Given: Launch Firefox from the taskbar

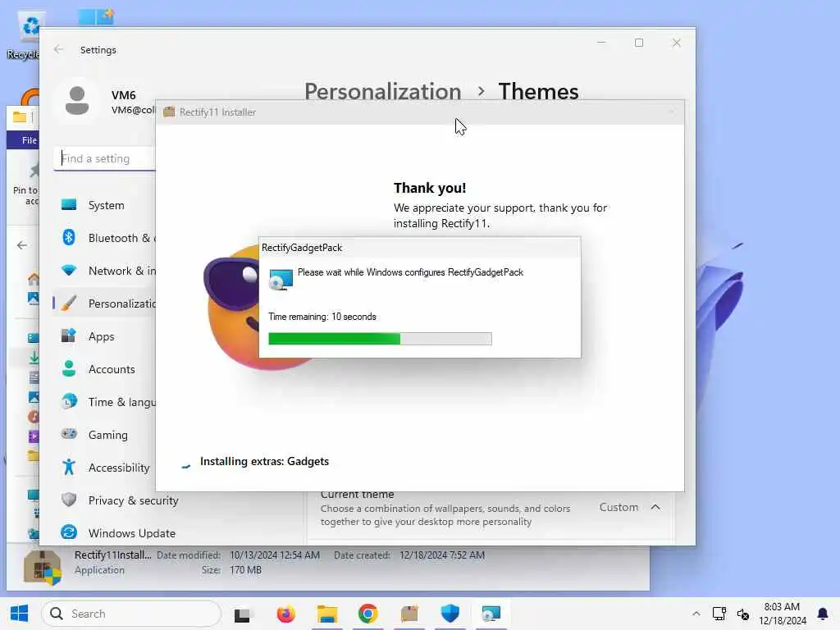Looking at the screenshot, I should [x=286, y=614].
